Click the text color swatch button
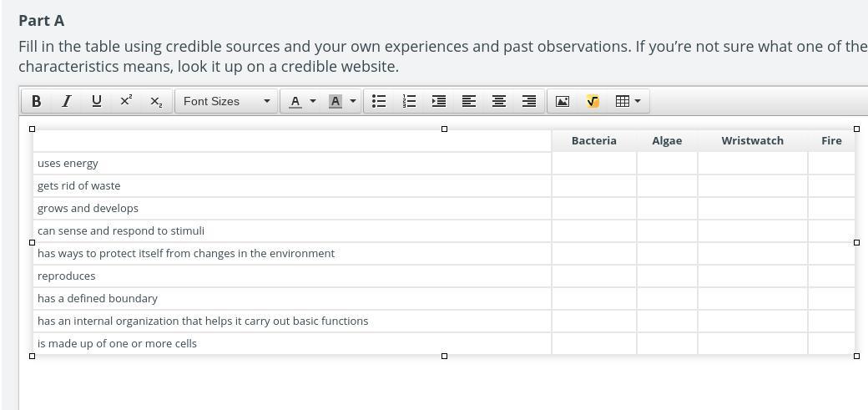868x410 pixels. pyautogui.click(x=295, y=101)
